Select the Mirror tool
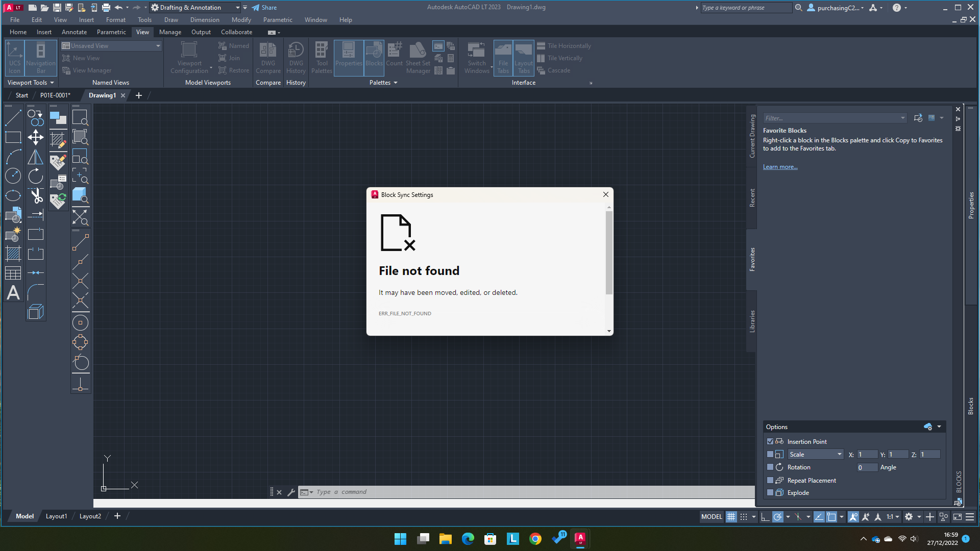The height and width of the screenshot is (551, 980). point(35,157)
